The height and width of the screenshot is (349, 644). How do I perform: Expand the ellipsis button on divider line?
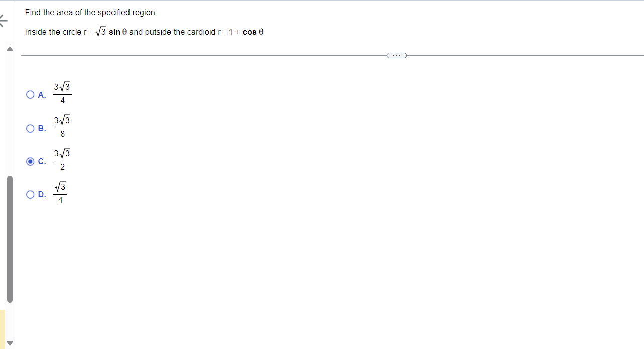click(396, 55)
